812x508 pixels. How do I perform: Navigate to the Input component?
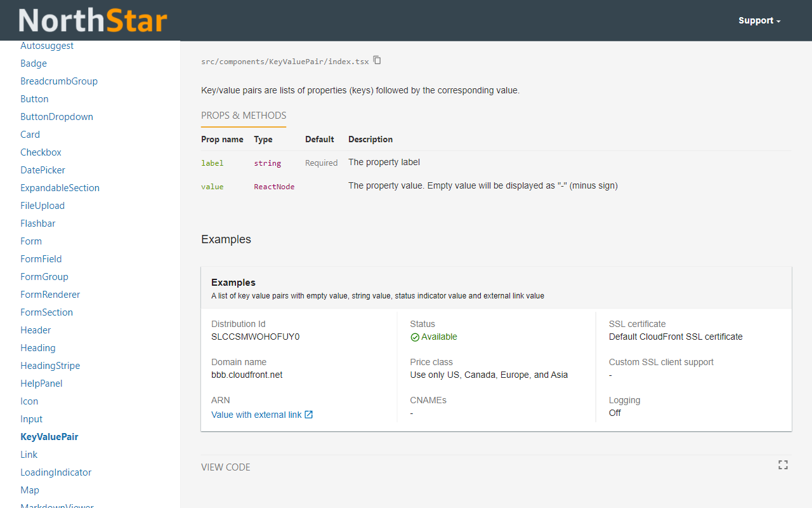click(31, 418)
